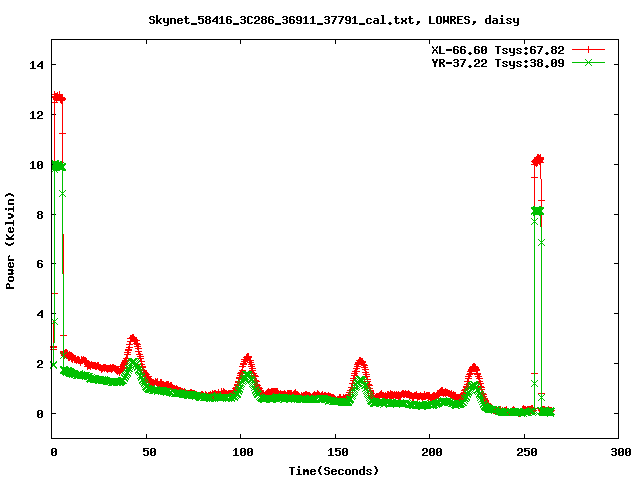Click y-axis tick label 2

pyautogui.click(x=40, y=364)
